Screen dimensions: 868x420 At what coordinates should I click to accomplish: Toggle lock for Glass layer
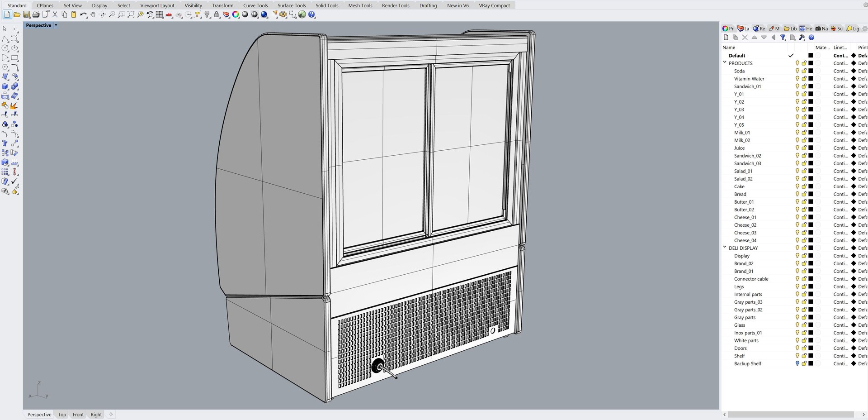click(x=804, y=325)
